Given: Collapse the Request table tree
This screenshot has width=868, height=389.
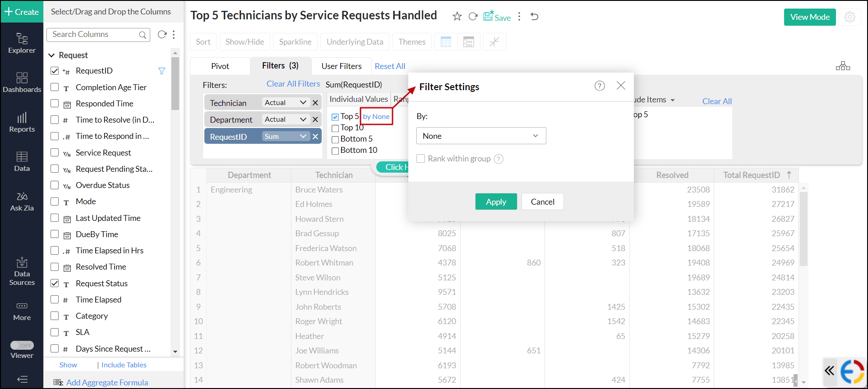Looking at the screenshot, I should [51, 55].
